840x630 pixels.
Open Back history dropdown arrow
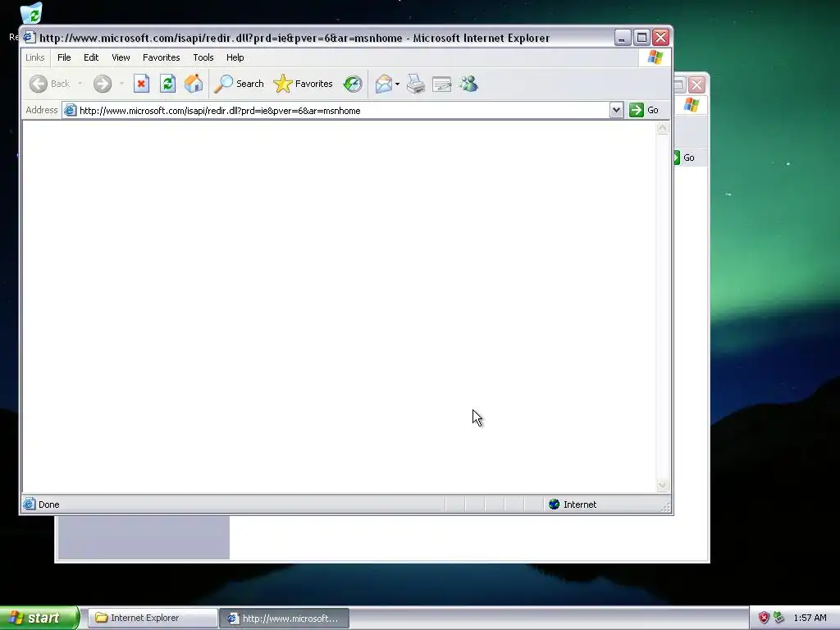click(80, 84)
